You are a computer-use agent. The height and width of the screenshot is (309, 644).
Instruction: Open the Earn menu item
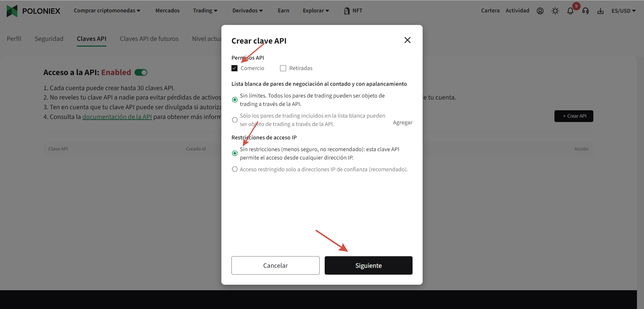pos(283,11)
